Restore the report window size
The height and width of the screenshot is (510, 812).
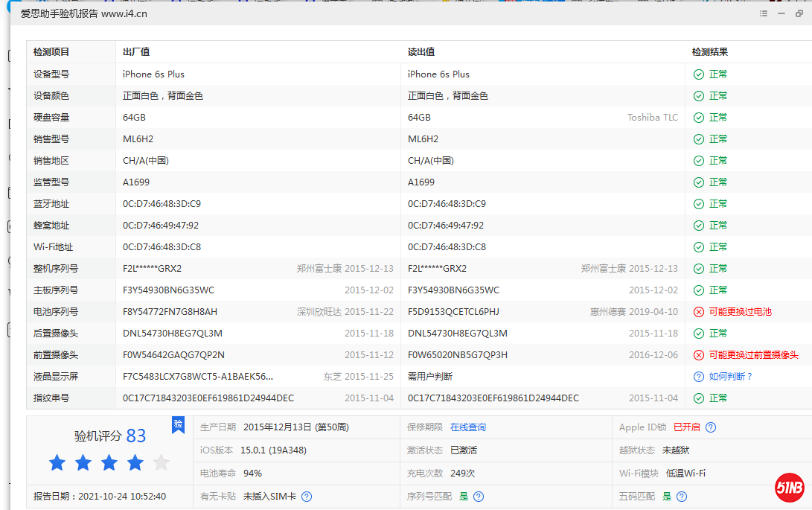click(x=799, y=13)
